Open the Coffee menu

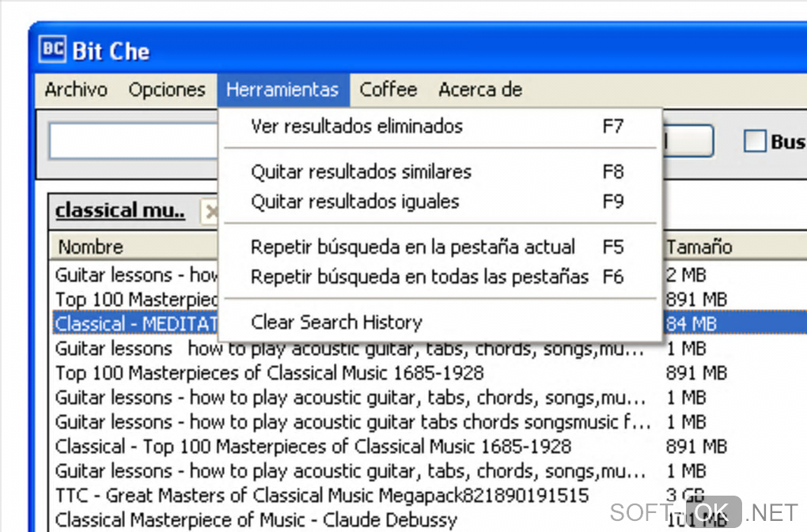[388, 89]
